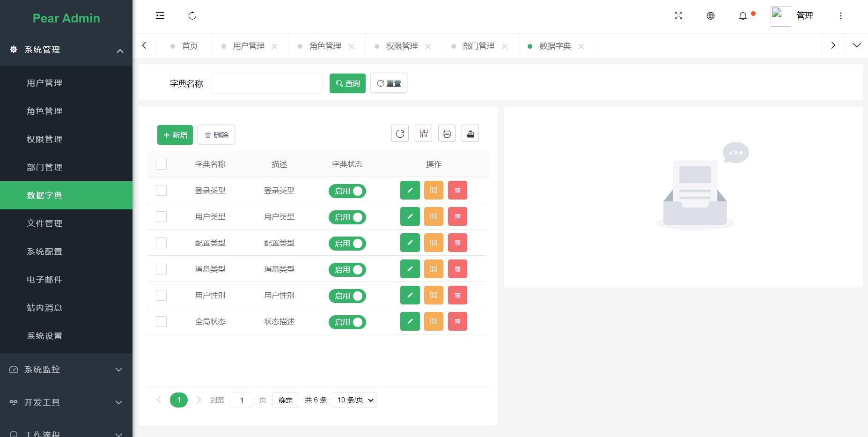The height and width of the screenshot is (437, 868).
Task: Export the dictionary table data
Action: tap(470, 133)
